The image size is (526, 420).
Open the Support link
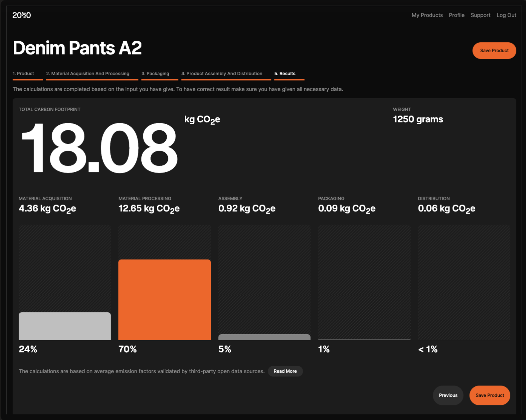point(480,15)
